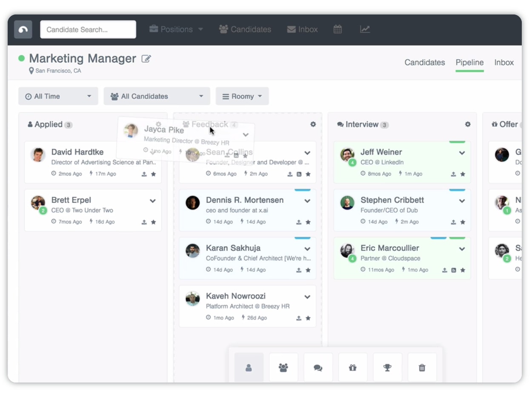Star Jeff Weiner's card
The width and height of the screenshot is (532, 397).
click(463, 174)
